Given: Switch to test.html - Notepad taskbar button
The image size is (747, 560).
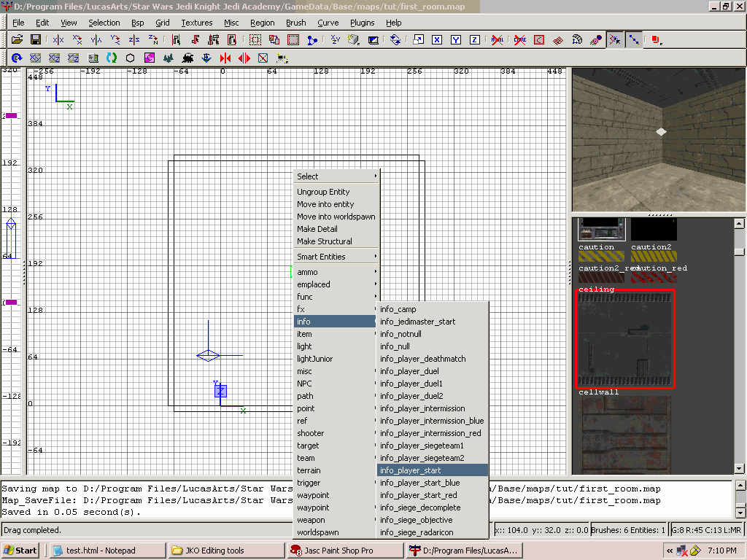Looking at the screenshot, I should pos(108,551).
